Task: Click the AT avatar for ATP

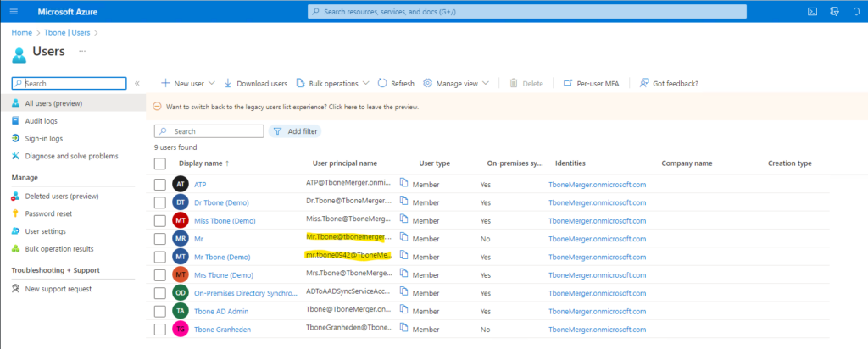Action: click(x=181, y=184)
